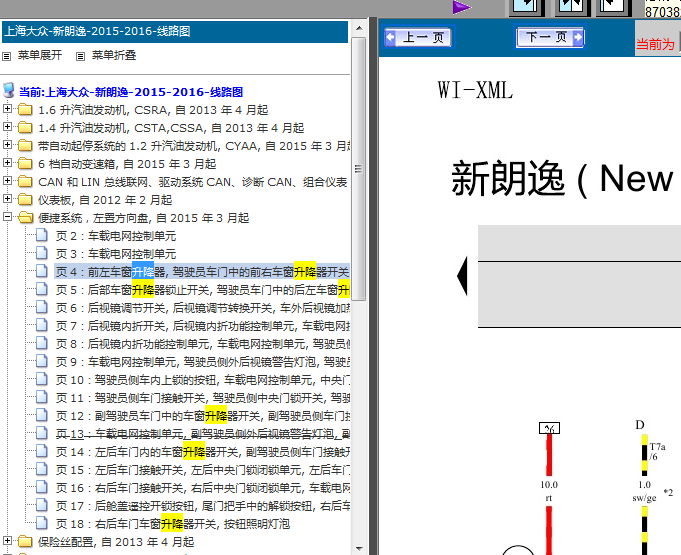Screen dimensions: 681x555
Task: Click page icon for 页 6 后视镜调节开关
Action: (42, 307)
